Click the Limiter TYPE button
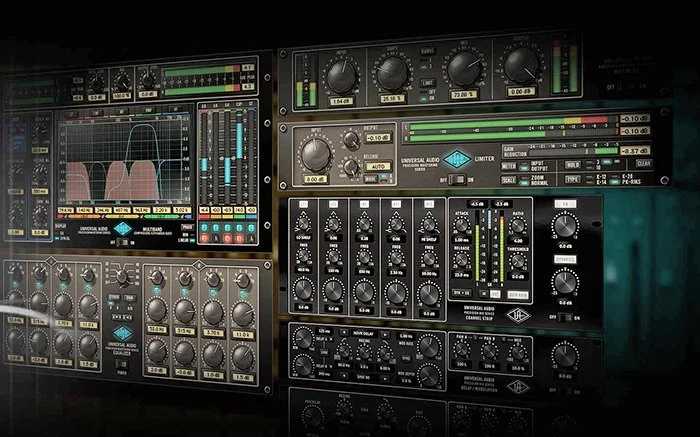This screenshot has height=437, width=700. click(x=572, y=179)
